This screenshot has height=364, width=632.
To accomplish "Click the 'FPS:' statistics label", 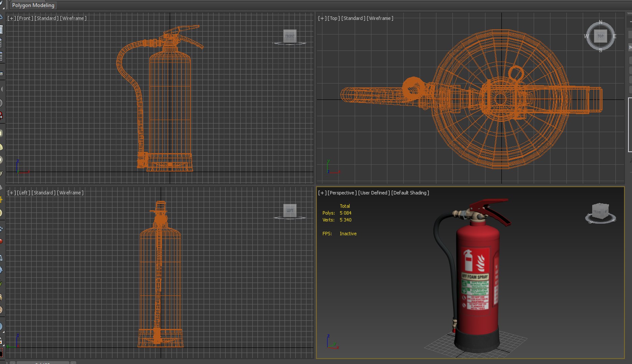I will pyautogui.click(x=327, y=234).
